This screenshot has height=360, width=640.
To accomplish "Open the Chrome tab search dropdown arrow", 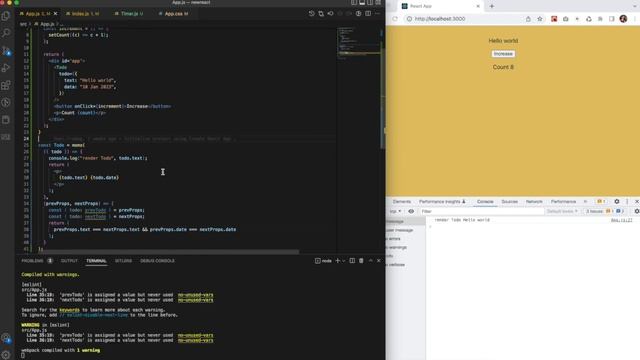I will tap(636, 6).
